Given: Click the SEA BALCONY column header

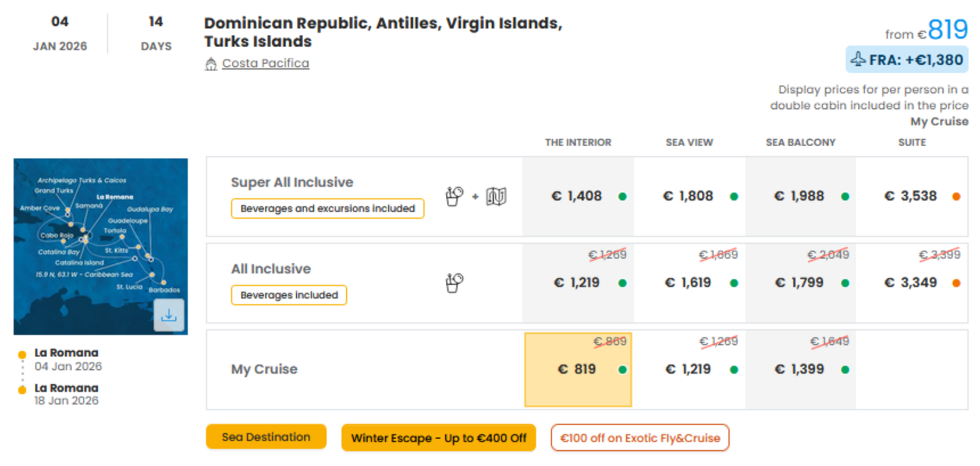Looking at the screenshot, I should (801, 143).
